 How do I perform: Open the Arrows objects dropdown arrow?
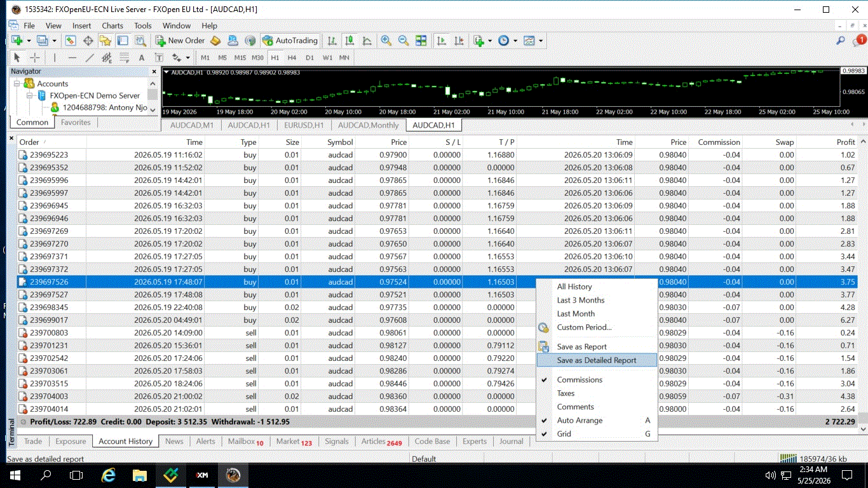(x=189, y=57)
